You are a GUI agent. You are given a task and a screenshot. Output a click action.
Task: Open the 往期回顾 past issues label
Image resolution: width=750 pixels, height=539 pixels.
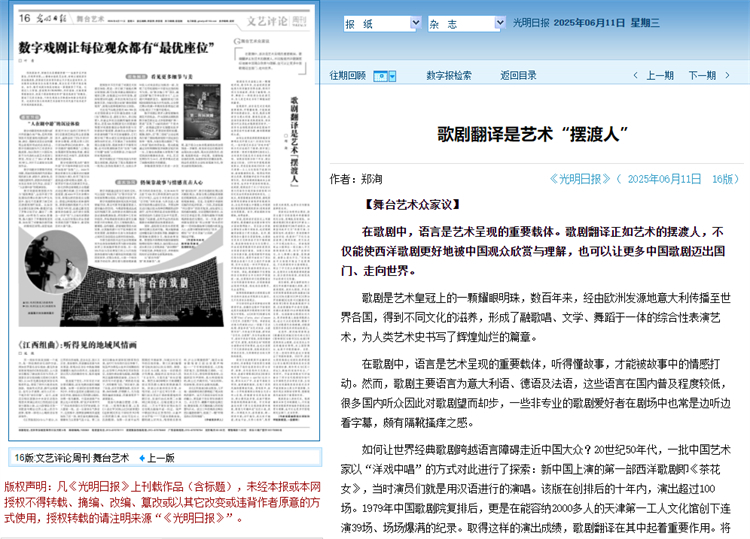(348, 76)
